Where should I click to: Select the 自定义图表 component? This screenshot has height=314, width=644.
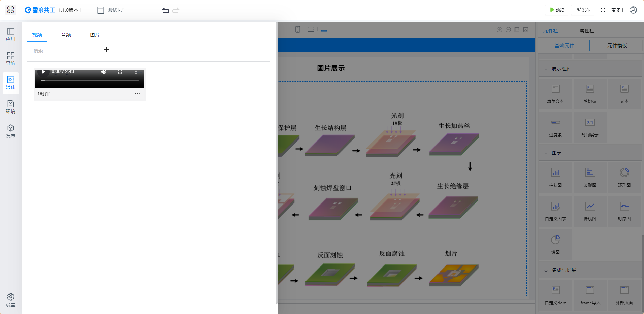click(x=556, y=212)
